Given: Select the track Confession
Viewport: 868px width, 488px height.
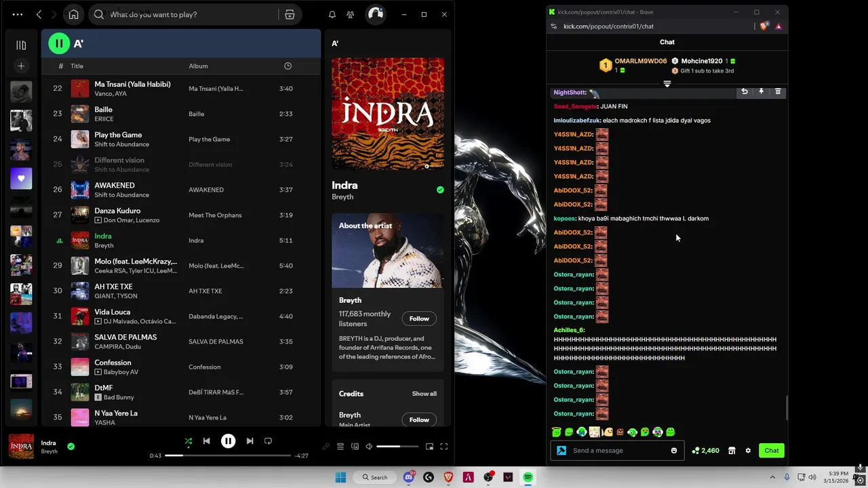Looking at the screenshot, I should pos(180,367).
